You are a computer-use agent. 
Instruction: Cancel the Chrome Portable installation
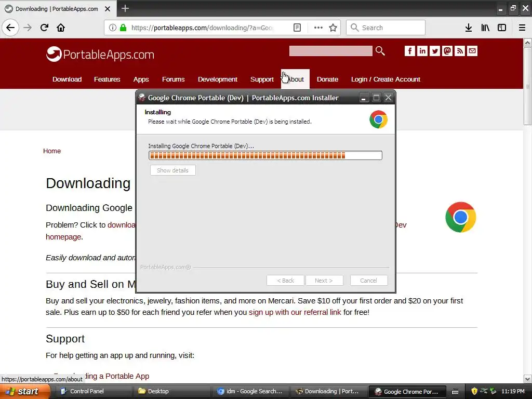[369, 281]
